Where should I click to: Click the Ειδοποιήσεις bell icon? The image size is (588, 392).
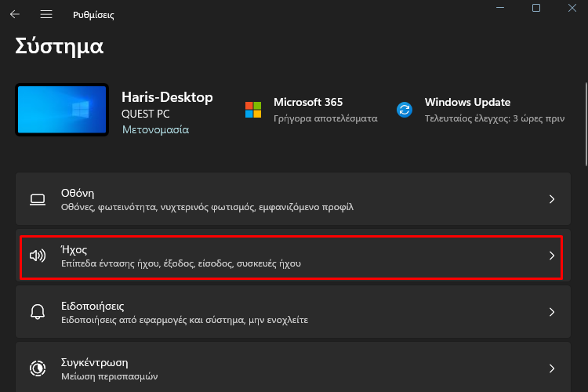[38, 312]
